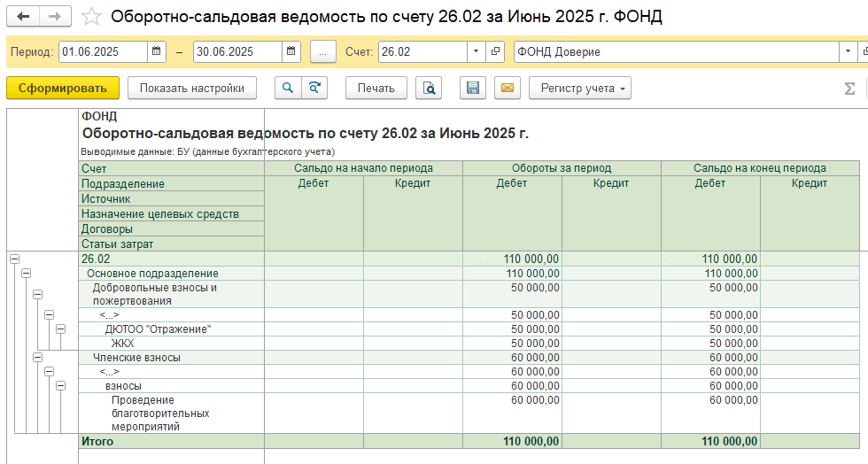Click the Печать button

pyautogui.click(x=376, y=88)
